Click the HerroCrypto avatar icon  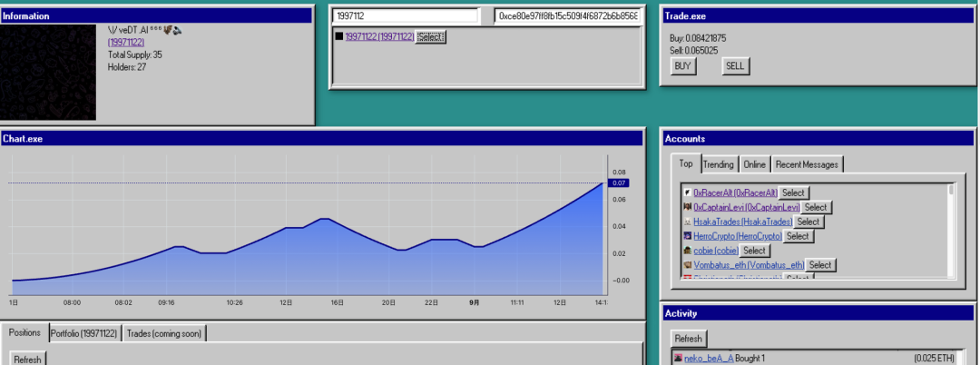(x=688, y=236)
